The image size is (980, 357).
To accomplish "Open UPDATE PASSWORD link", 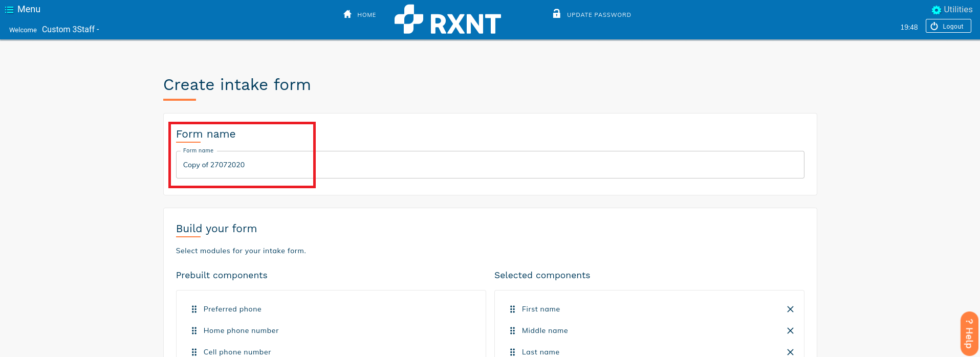I will coord(599,15).
